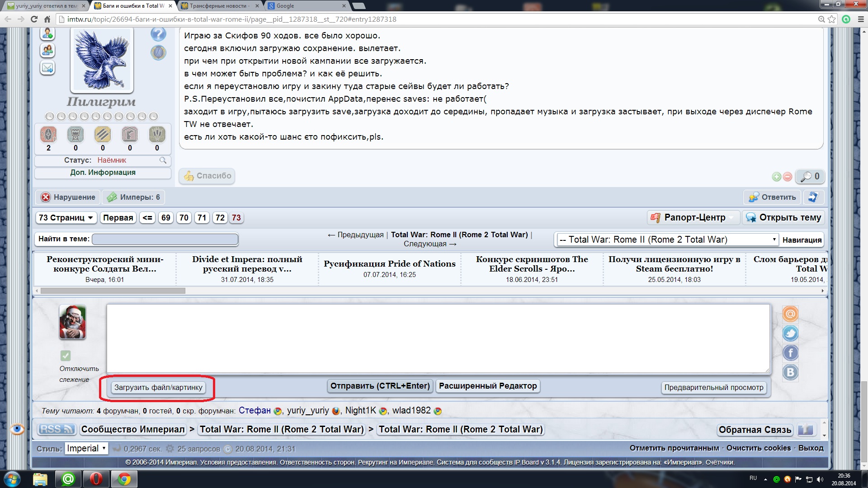Viewport: 868px width, 488px height.
Task: Click the green plus reputation icon
Action: (776, 177)
